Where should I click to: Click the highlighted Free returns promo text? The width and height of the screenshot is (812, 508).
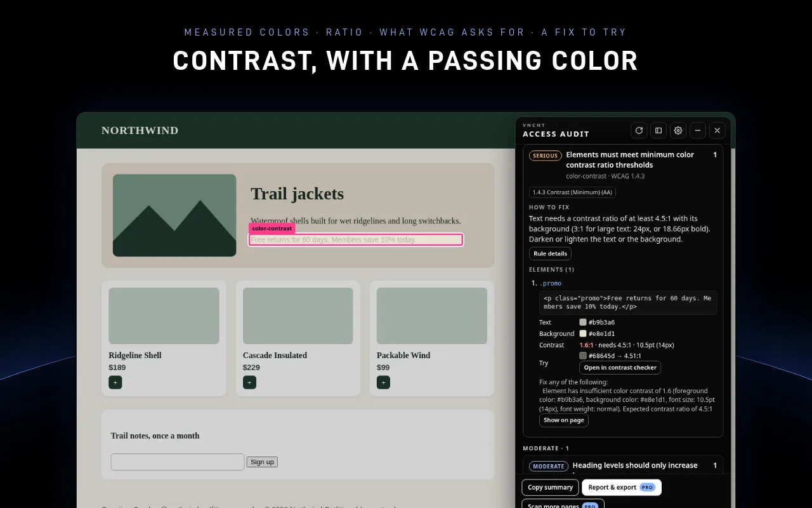pyautogui.click(x=355, y=239)
